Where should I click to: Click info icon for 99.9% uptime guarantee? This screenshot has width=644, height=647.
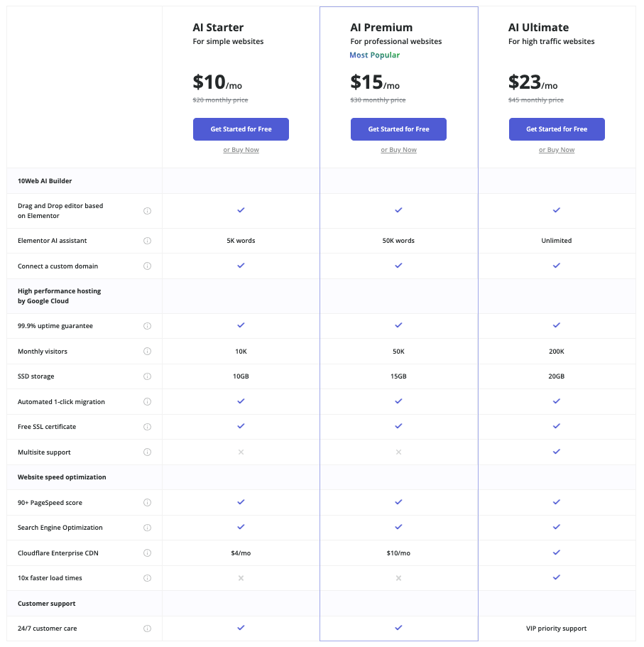(147, 326)
